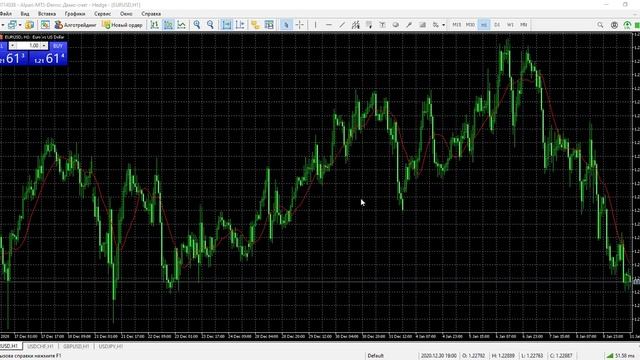The height and width of the screenshot is (360, 640).
Task: Click the toolbar icon right of the arrows tool
Action: pyautogui.click(x=422, y=25)
